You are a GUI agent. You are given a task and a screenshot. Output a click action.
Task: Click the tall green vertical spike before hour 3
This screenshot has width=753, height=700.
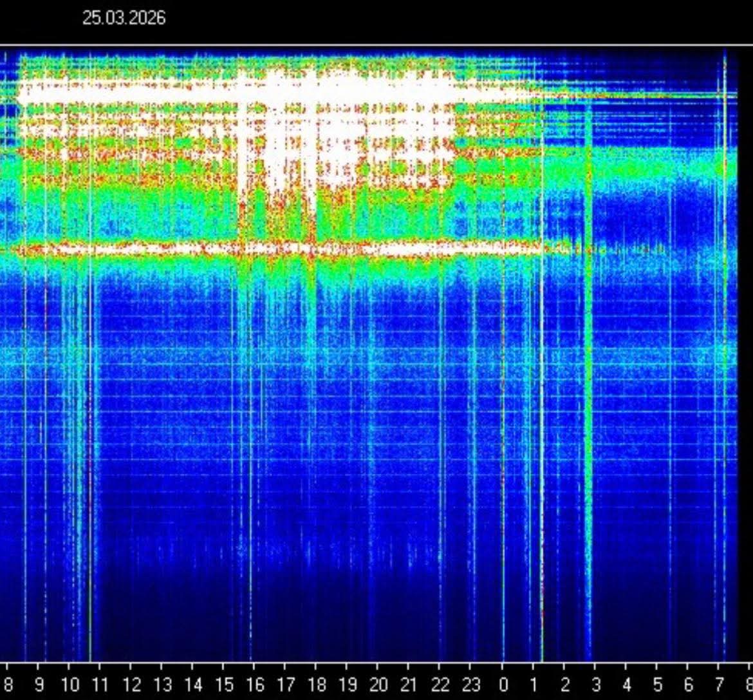click(588, 386)
